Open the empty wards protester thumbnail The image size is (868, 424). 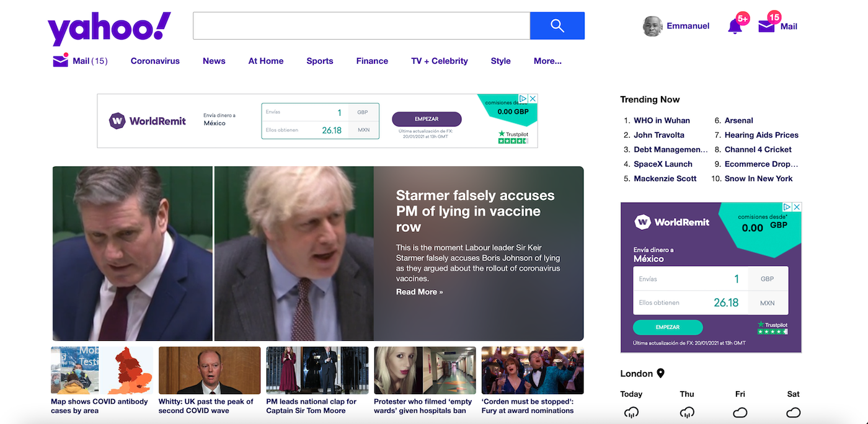point(425,371)
